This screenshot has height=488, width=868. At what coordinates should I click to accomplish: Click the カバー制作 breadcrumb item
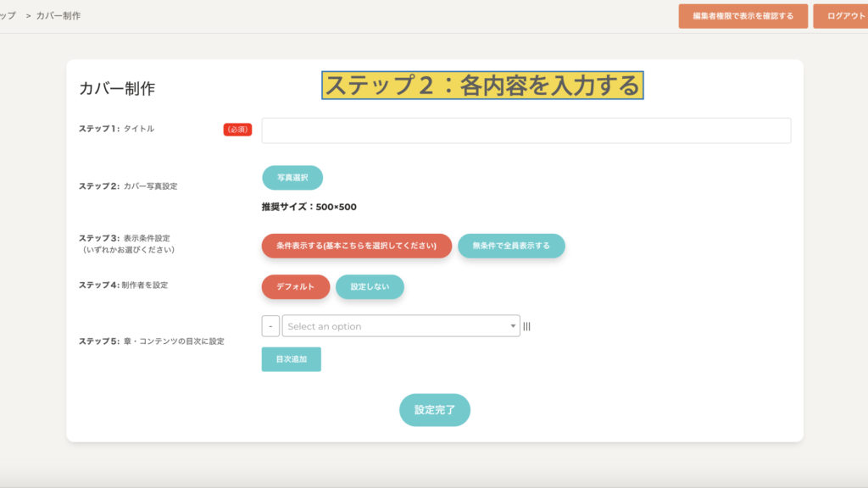pyautogui.click(x=58, y=16)
